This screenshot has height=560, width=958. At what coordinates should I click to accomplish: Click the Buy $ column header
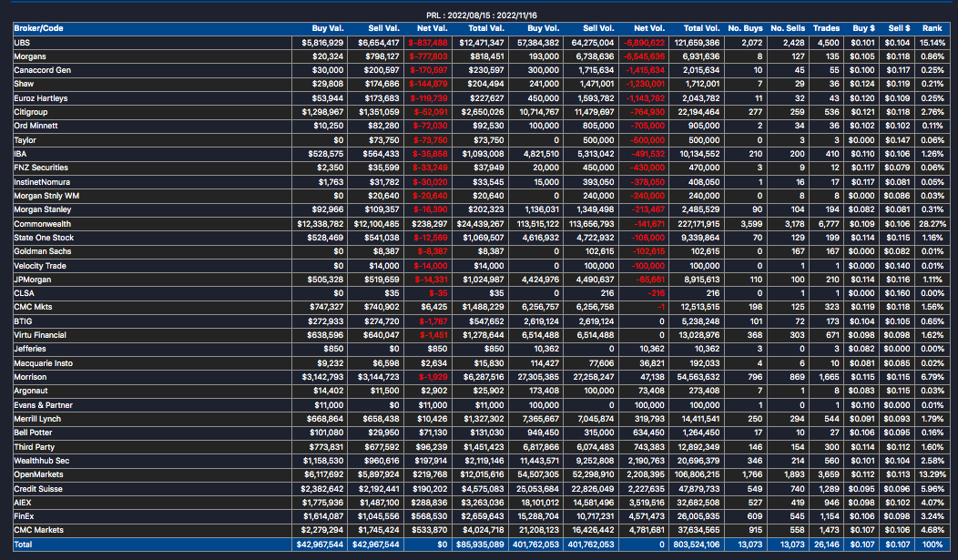pos(863,28)
